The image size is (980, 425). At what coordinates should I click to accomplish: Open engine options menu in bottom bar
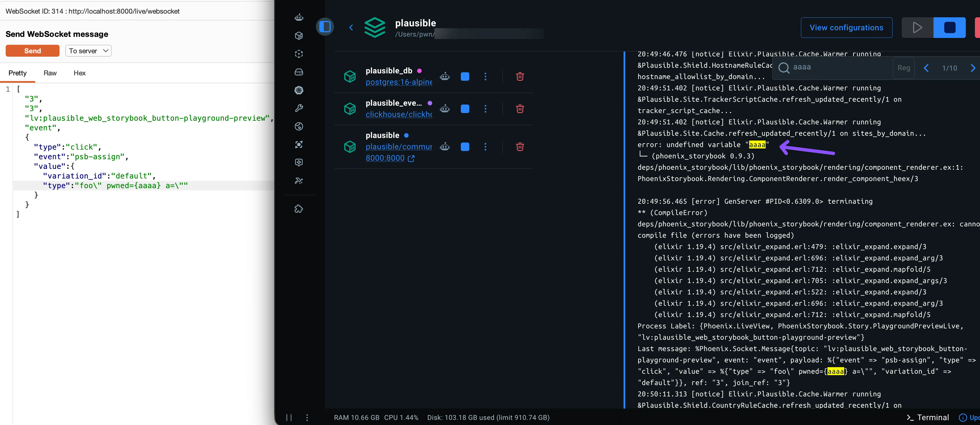(307, 417)
